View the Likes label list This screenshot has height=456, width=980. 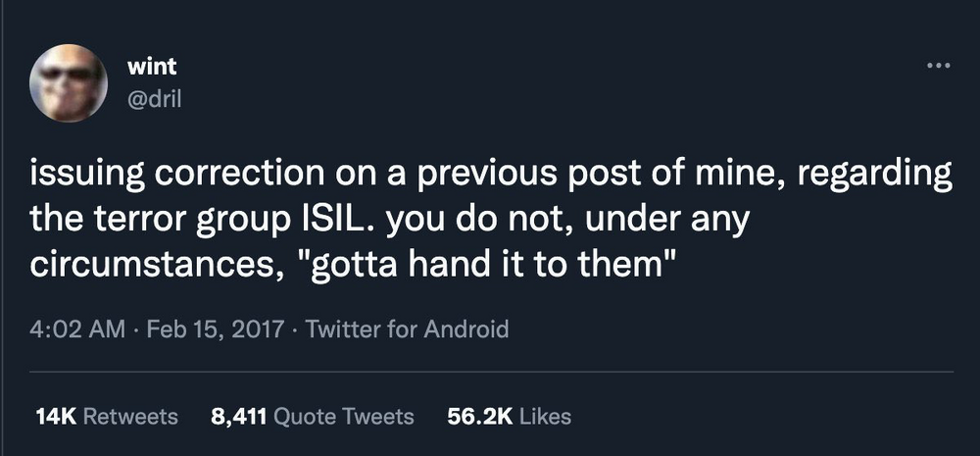coord(544,417)
